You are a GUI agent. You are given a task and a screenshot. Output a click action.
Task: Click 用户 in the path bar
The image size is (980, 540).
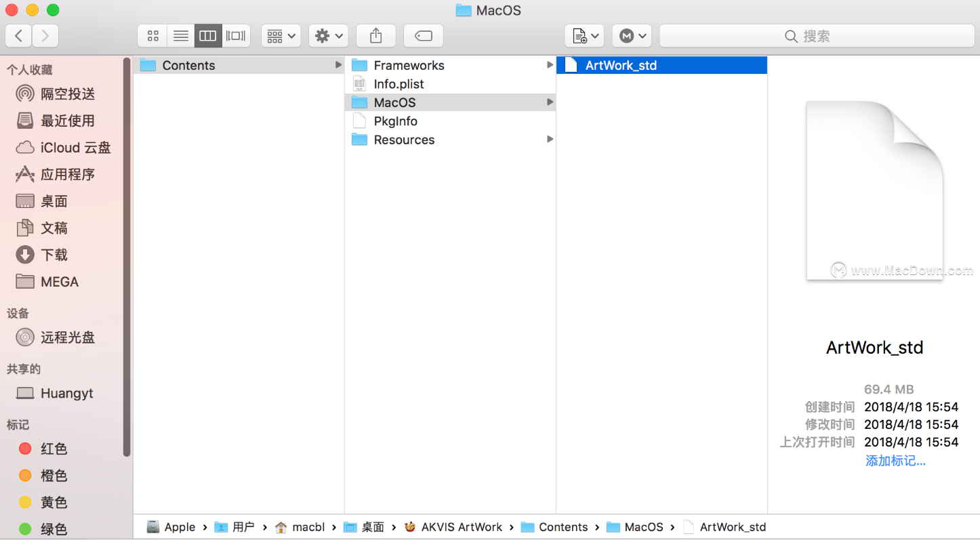coord(234,527)
